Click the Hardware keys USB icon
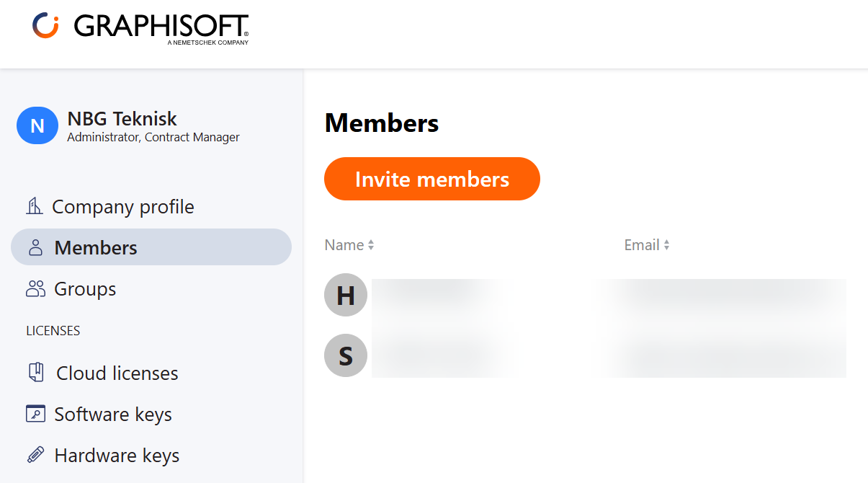Viewport: 868px width, 483px height. (35, 455)
